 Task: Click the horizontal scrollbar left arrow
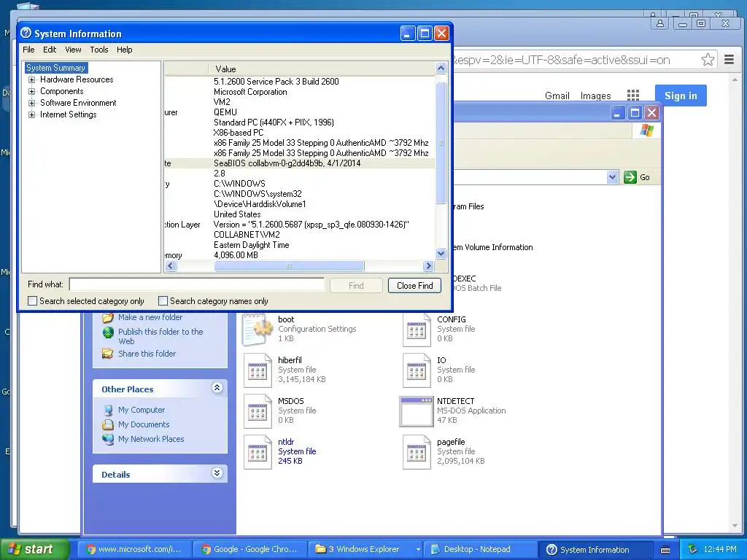(171, 266)
